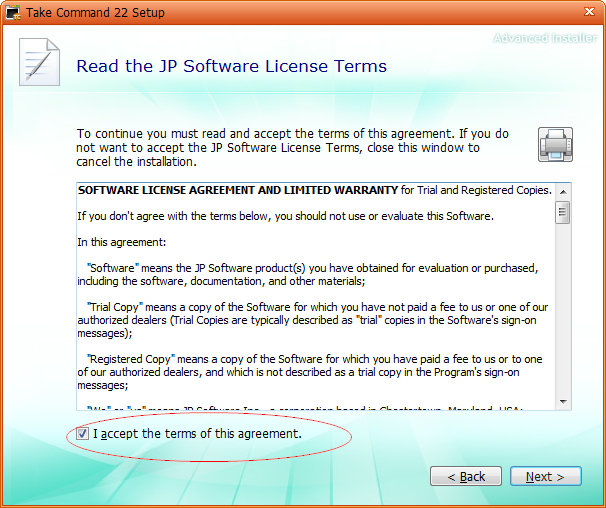Click the 'I accept the terms' label
606x508 pixels.
197,434
